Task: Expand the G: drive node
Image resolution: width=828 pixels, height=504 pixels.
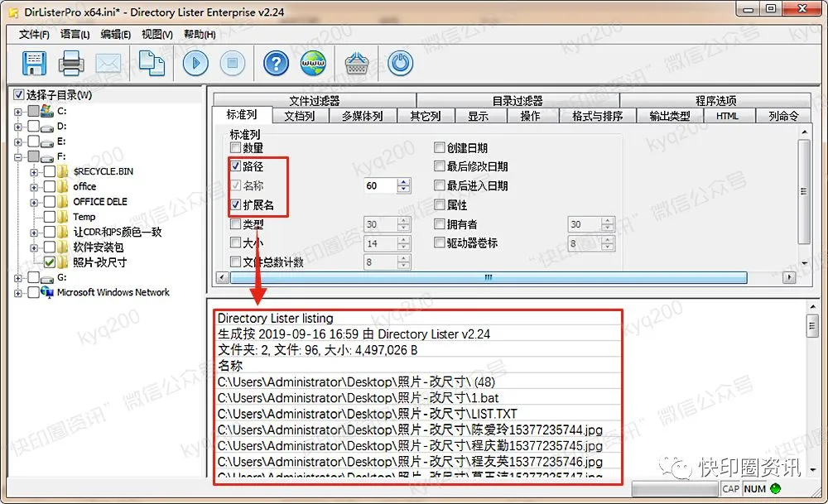Action: click(x=18, y=278)
